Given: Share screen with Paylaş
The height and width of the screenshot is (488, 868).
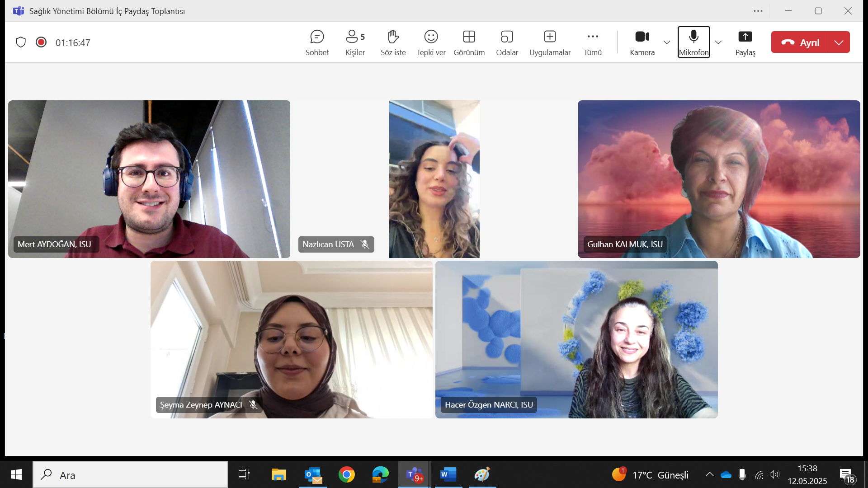Looking at the screenshot, I should (745, 42).
